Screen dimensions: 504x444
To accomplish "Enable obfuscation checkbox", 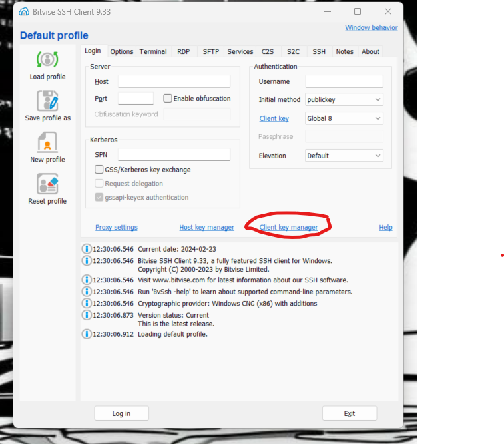I will click(x=168, y=99).
